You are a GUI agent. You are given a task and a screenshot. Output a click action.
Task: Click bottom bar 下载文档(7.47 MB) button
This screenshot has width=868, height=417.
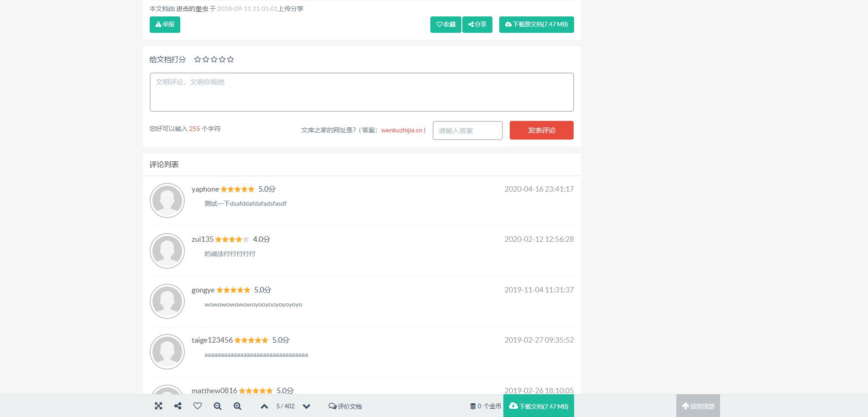click(x=539, y=406)
